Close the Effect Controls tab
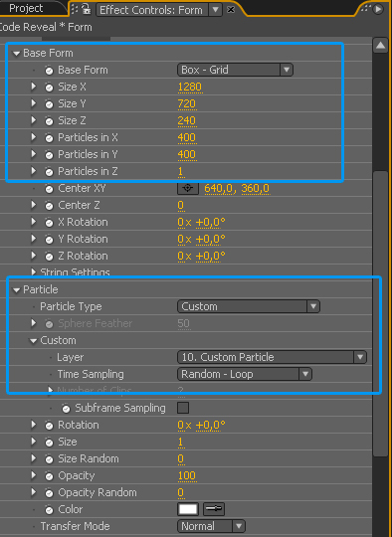This screenshot has height=537, width=392. 231,10
